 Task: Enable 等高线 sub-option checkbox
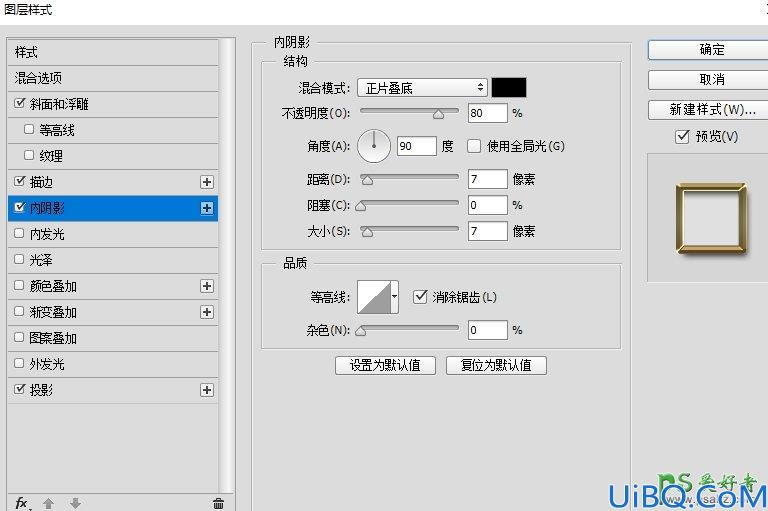tap(29, 129)
